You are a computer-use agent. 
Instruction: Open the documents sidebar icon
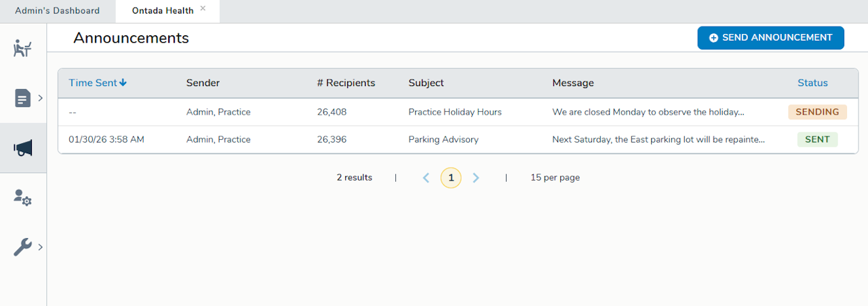(x=22, y=98)
